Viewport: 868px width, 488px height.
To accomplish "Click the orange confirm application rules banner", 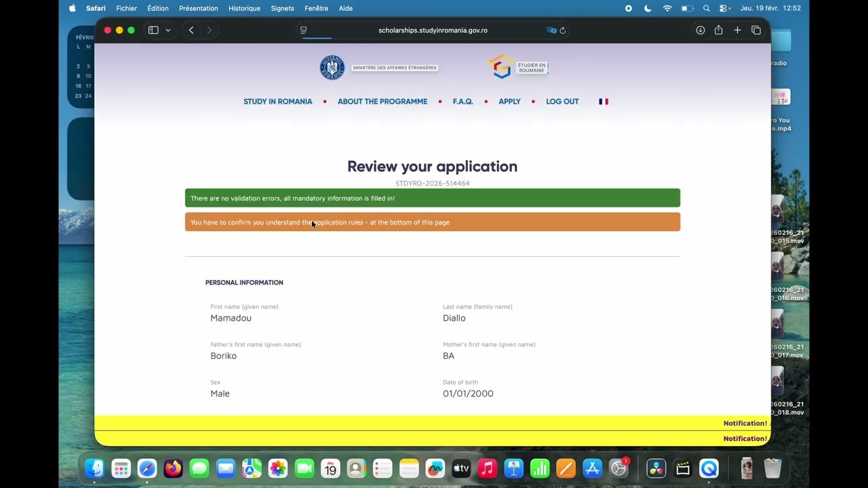I will (433, 222).
